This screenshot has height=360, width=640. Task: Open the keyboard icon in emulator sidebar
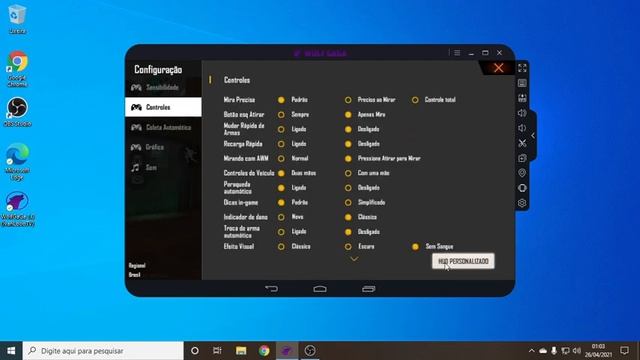(x=522, y=83)
